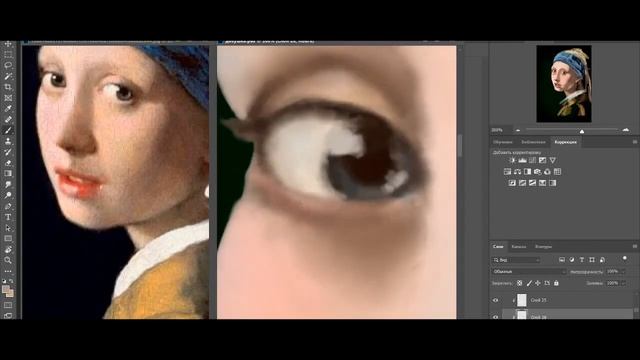Toggle smart object layers filter
Image resolution: width=640 pixels, height=360 pixels.
point(602,260)
